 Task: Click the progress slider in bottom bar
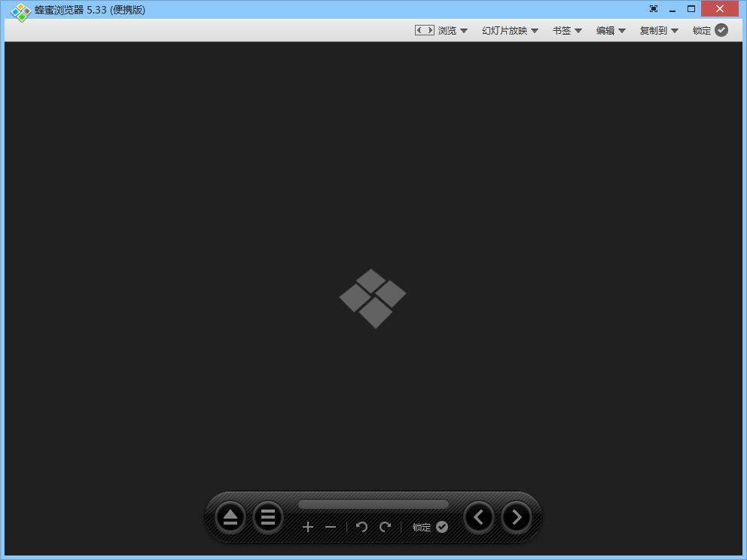(373, 504)
